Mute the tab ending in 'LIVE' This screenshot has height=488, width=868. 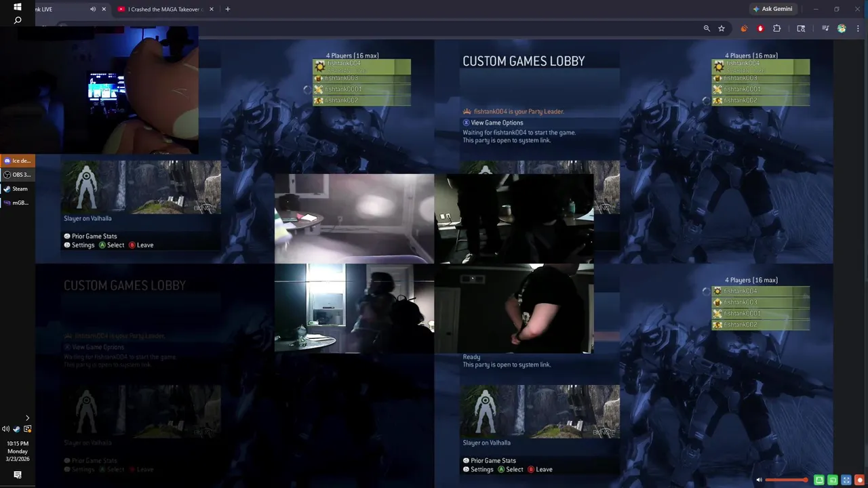pos(93,9)
